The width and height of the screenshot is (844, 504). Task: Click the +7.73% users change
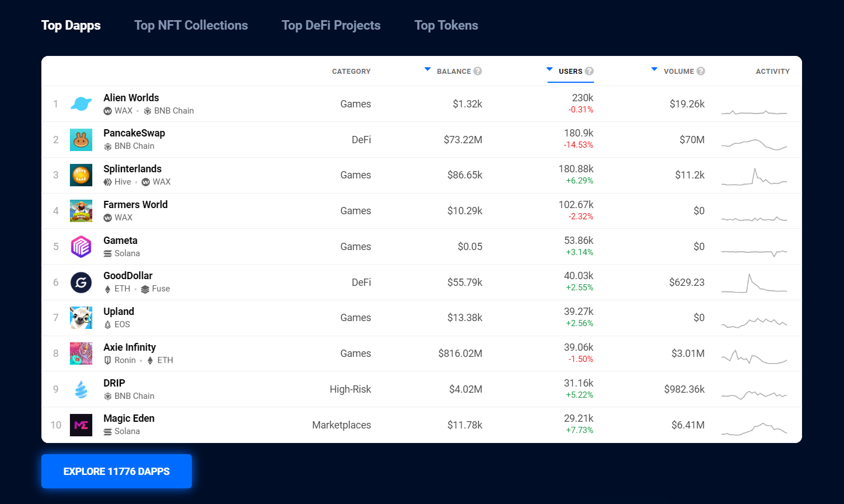pos(579,430)
